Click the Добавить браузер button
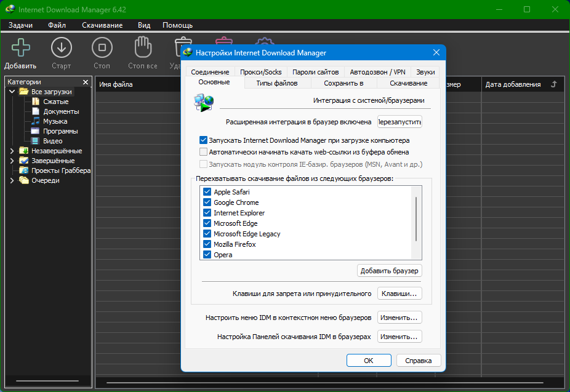 [389, 271]
